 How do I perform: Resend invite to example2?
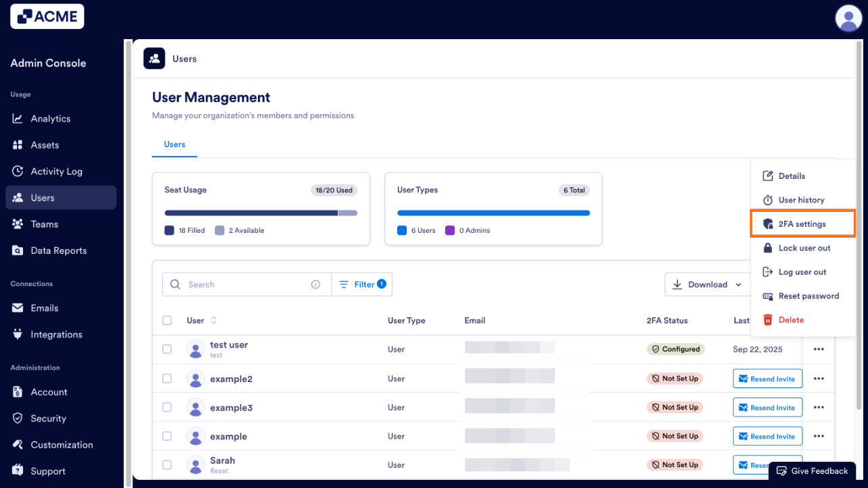click(x=767, y=379)
